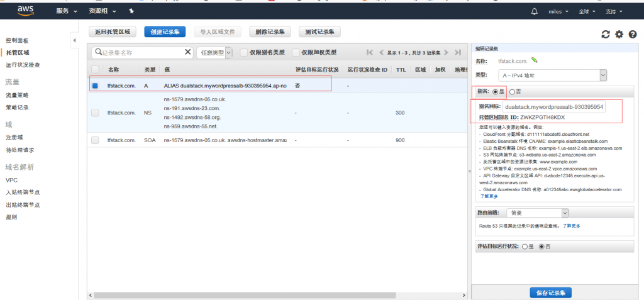The image size is (644, 300).
Task: Open 运行状况检查 in sidebar
Action: pos(23,65)
